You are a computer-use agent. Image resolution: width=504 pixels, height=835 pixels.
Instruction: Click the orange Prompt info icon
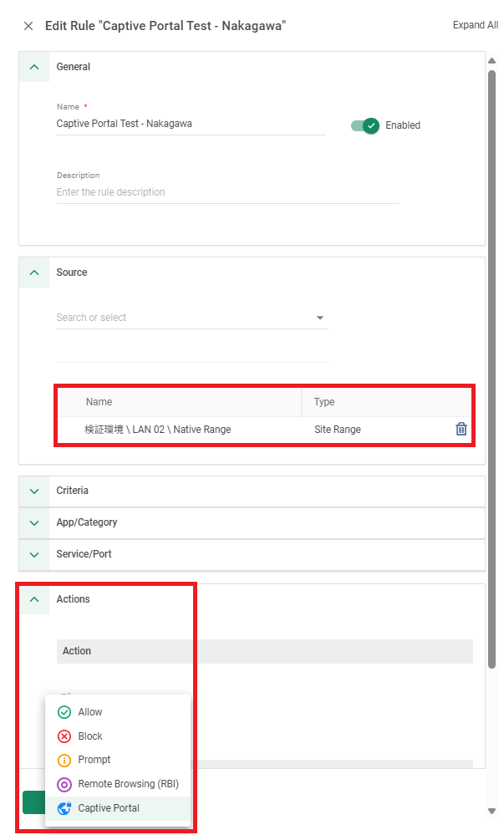pos(64,760)
